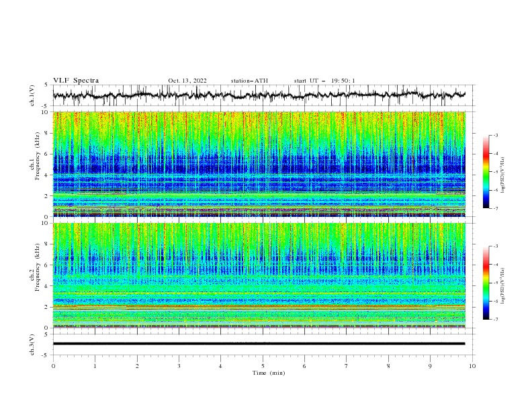Click the ch.3 flat black waveform trace
532x411 pixels.
pyautogui.click(x=259, y=344)
